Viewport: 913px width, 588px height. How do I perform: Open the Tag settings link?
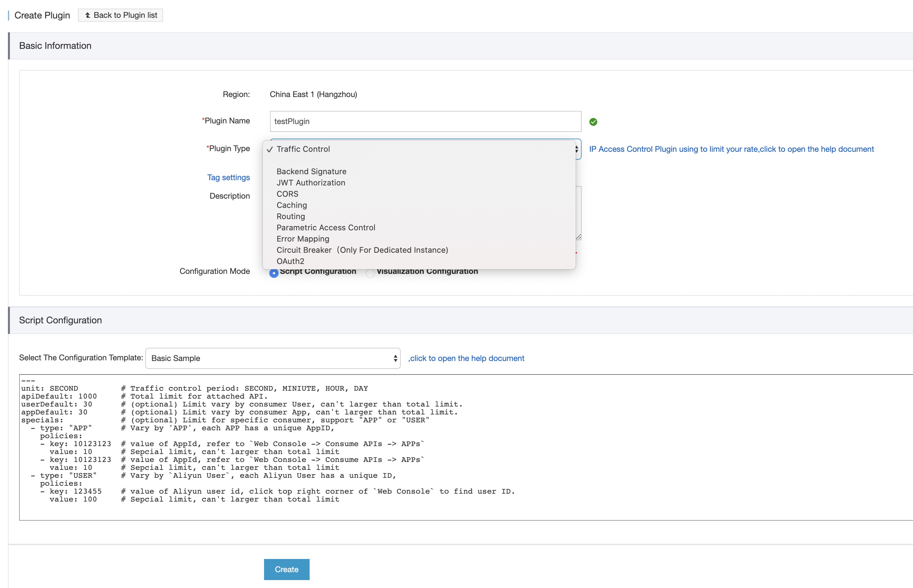(228, 178)
